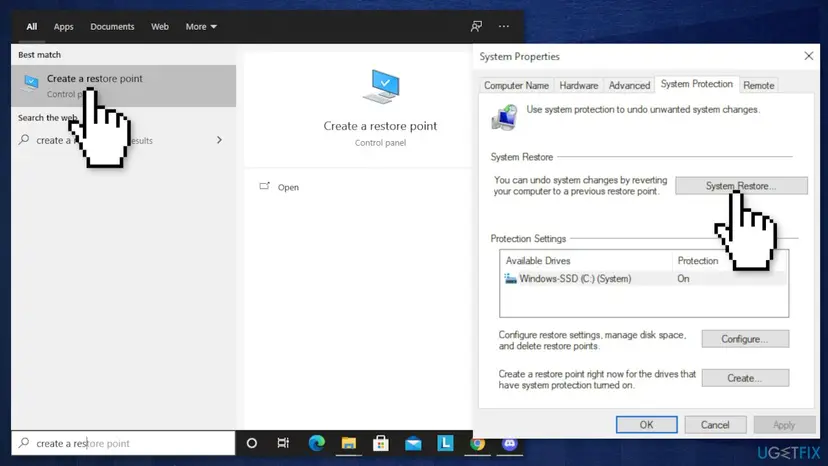Screen dimensions: 828x466
Task: Switch to the Documents search filter
Action: 112,26
